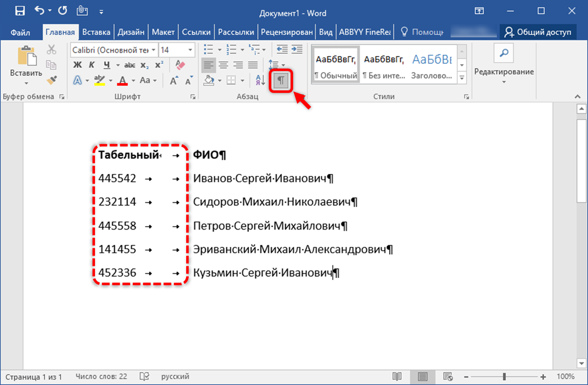Select the Обычный style
Image resolution: width=588 pixels, height=385 pixels.
point(336,64)
